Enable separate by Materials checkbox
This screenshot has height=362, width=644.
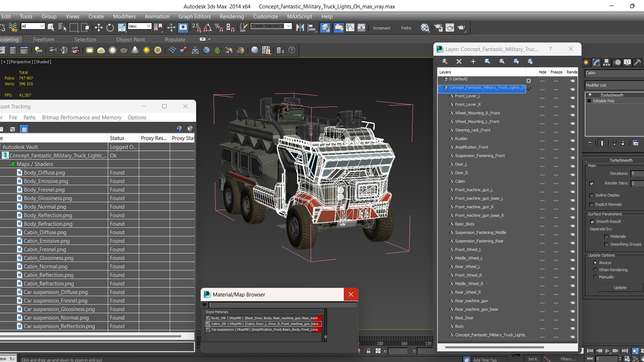[x=606, y=237]
